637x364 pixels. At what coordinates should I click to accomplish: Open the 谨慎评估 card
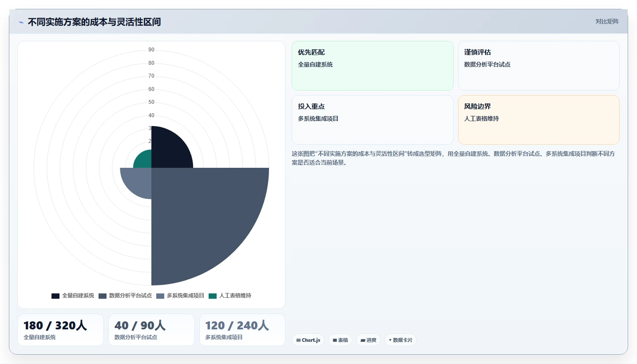pos(538,66)
